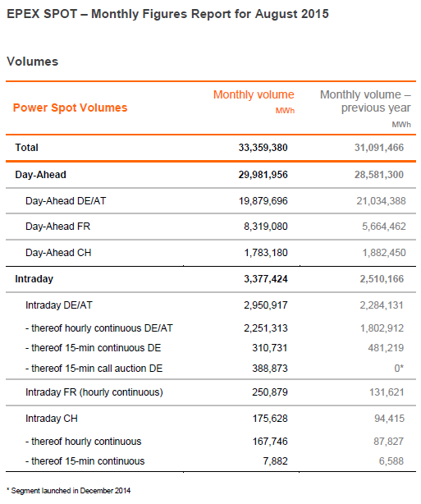Click the Day-Ahead DE/AT row label
The width and height of the screenshot is (421, 504).
click(66, 201)
